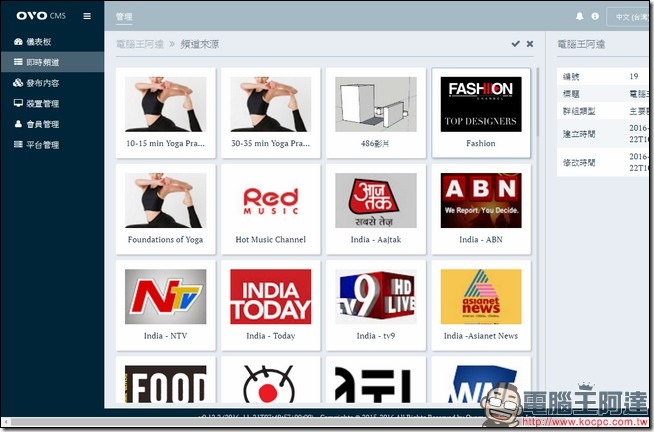Viewport: 654px width, 432px height.
Task: Cancel channel source with the X icon
Action: click(530, 43)
